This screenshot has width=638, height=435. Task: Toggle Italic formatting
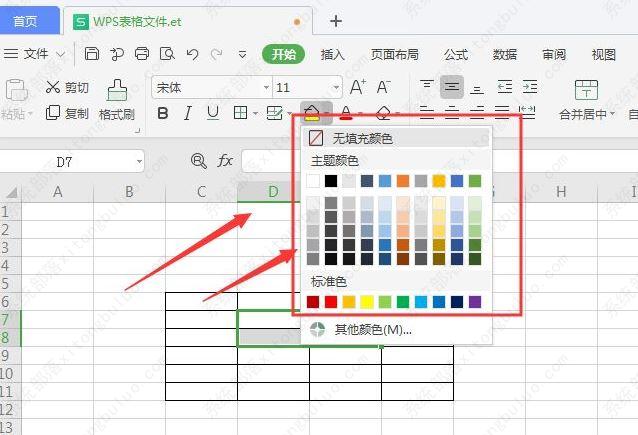coord(189,113)
